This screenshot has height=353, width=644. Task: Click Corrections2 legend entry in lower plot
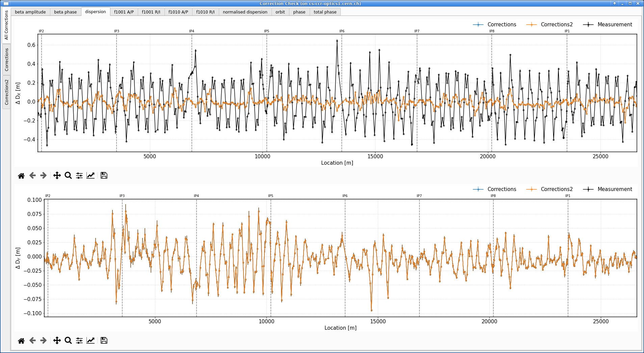(x=549, y=189)
